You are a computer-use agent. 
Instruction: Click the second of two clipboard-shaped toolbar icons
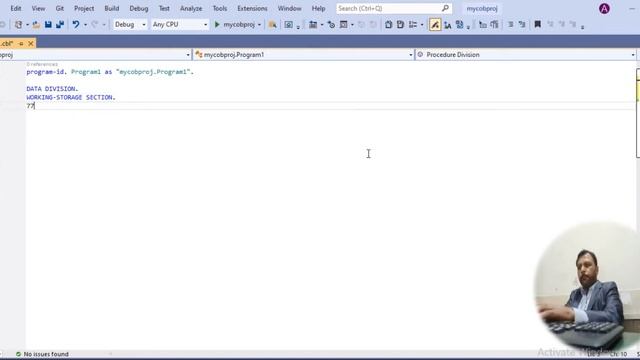[x=400, y=25]
